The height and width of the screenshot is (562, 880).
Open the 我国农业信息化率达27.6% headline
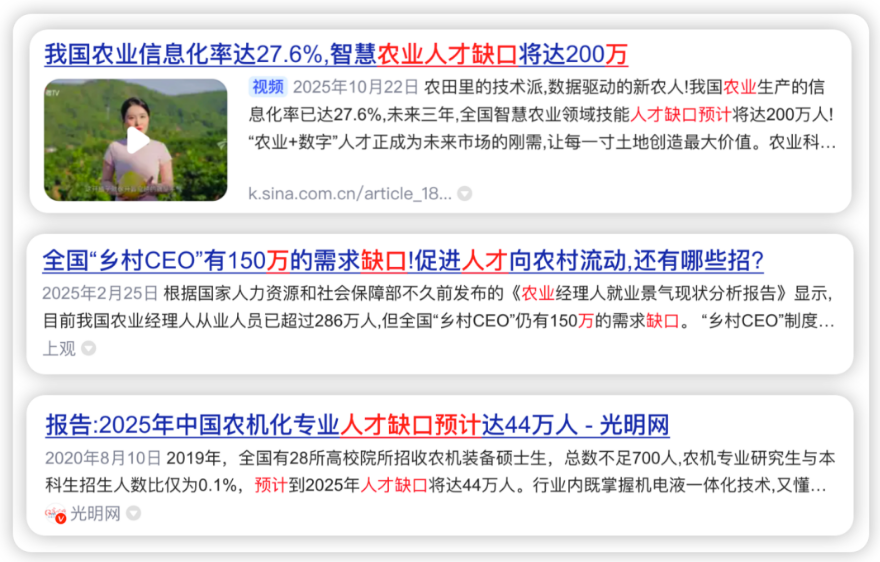point(336,53)
